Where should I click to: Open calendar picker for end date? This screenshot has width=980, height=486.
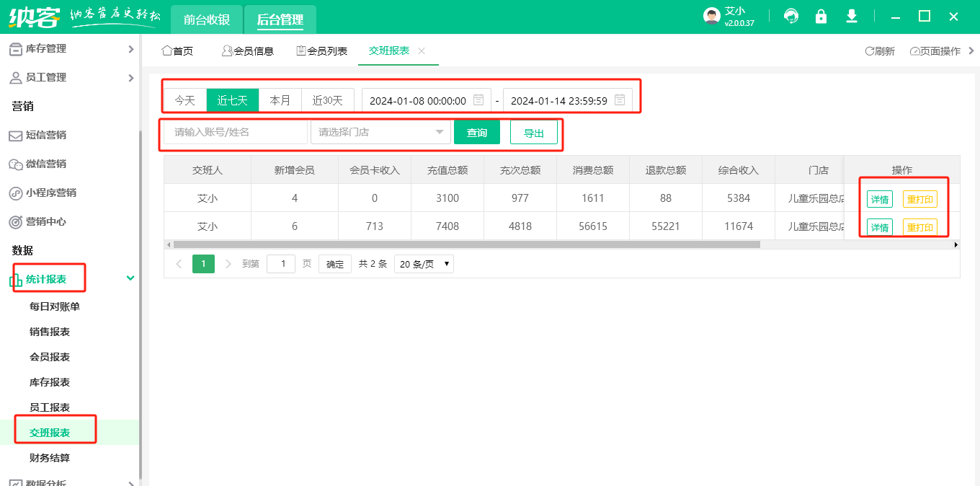(620, 100)
